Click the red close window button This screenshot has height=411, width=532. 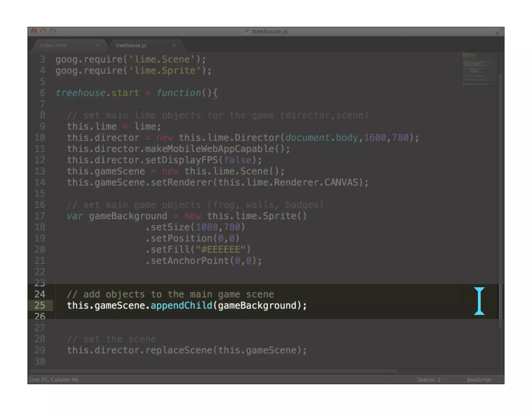click(x=34, y=31)
